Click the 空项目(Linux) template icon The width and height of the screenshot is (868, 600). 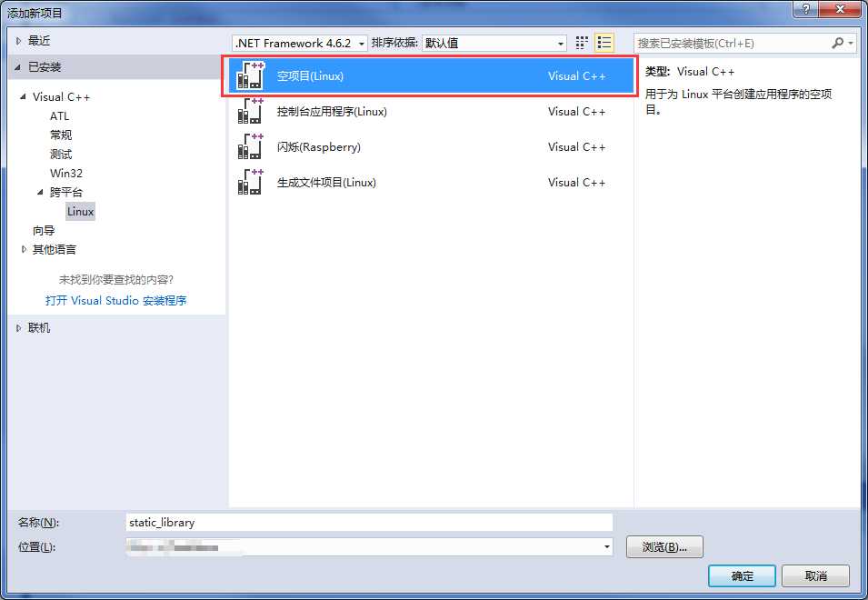[250, 75]
